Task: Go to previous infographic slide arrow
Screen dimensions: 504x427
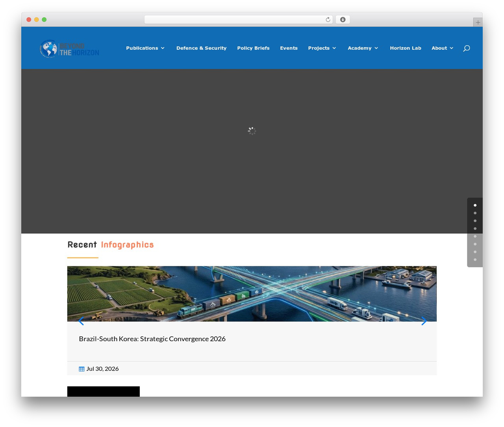Action: 81,321
